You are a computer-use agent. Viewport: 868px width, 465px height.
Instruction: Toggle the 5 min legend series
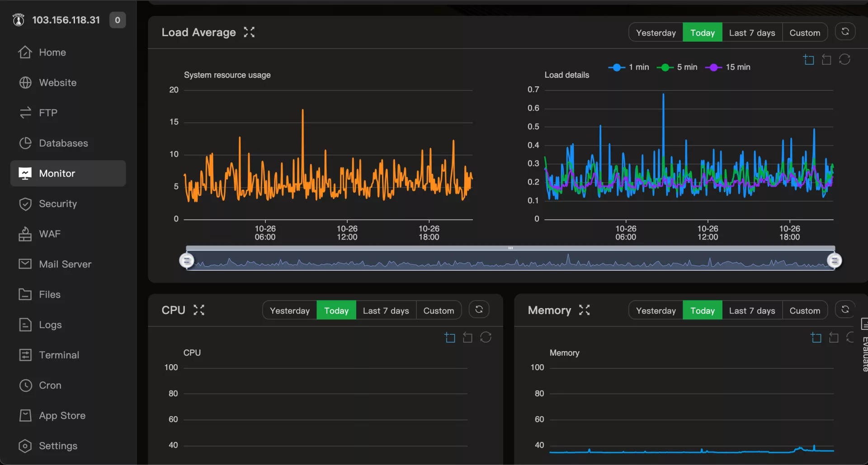677,67
